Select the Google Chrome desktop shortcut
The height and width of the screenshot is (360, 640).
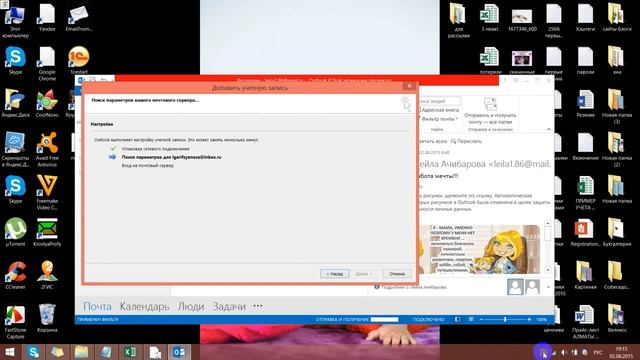tap(47, 64)
